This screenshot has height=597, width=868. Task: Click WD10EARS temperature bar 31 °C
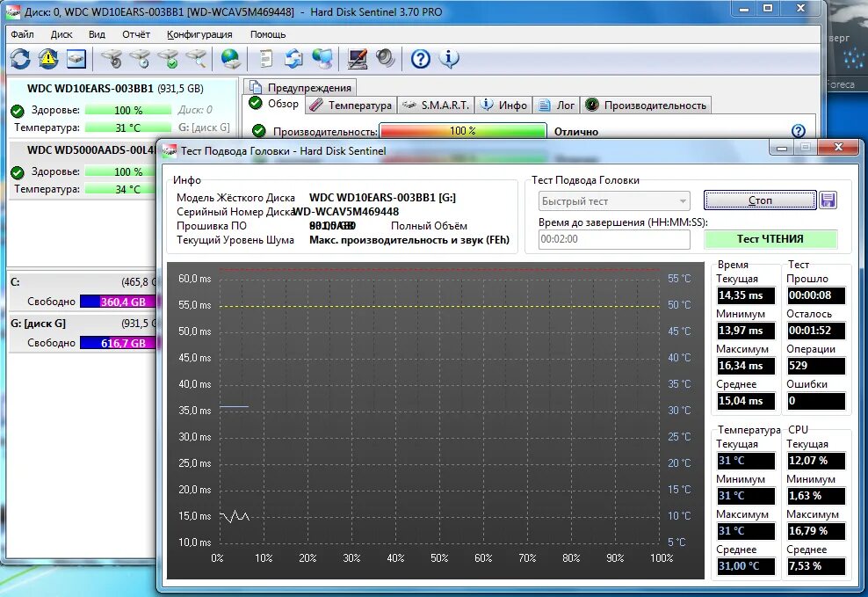(128, 128)
